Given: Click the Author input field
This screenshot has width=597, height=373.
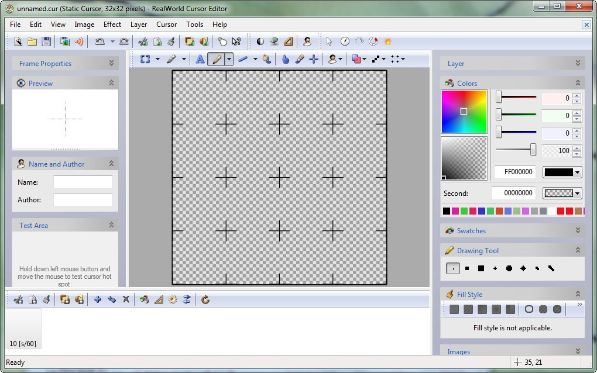Looking at the screenshot, I should click(83, 200).
